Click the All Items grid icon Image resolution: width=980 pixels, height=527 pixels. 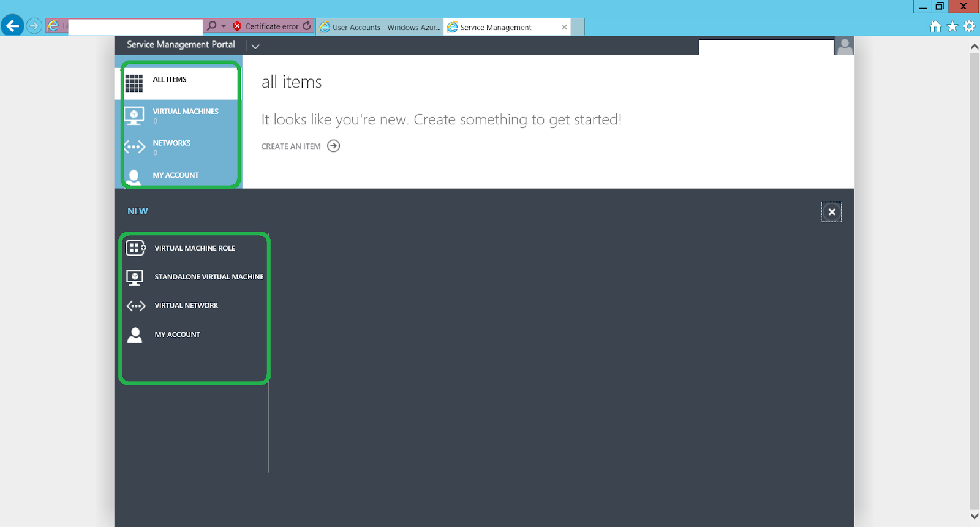coord(134,83)
